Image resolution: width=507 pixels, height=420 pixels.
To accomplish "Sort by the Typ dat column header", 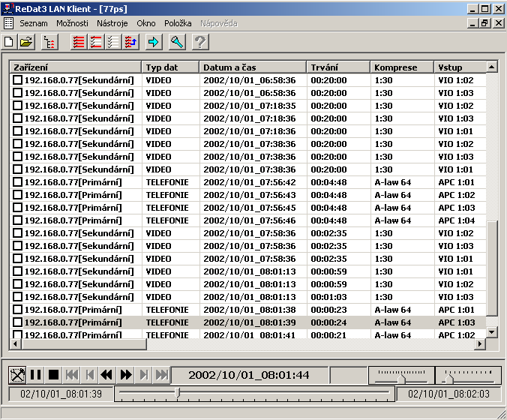I will tap(170, 67).
